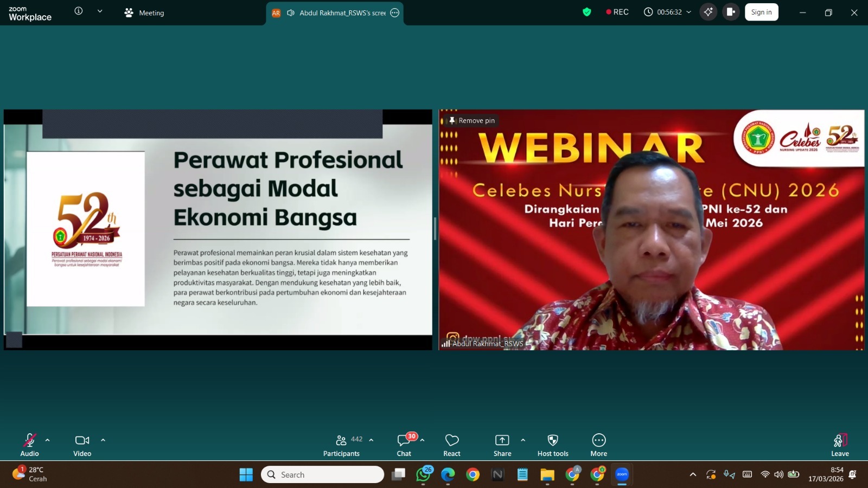This screenshot has width=868, height=488.
Task: Click the Windows taskbar Search box
Action: tap(323, 474)
